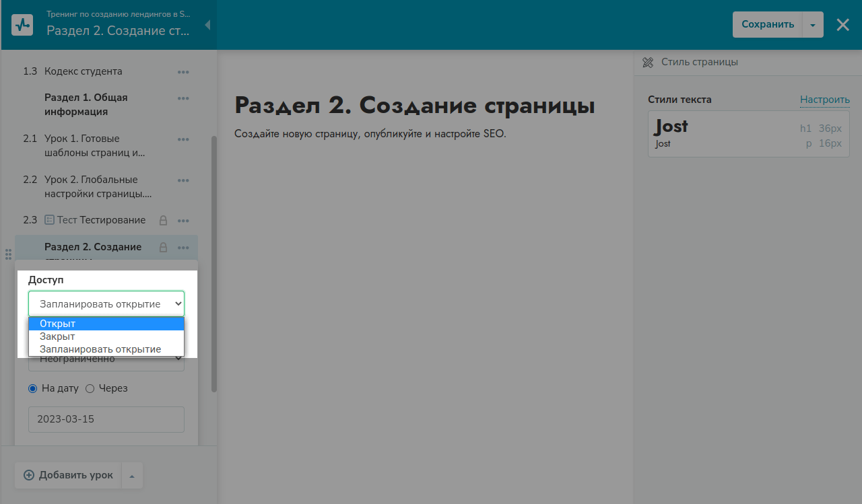Click the date field showing 2023-03-15
The width and height of the screenshot is (862, 504).
click(106, 419)
